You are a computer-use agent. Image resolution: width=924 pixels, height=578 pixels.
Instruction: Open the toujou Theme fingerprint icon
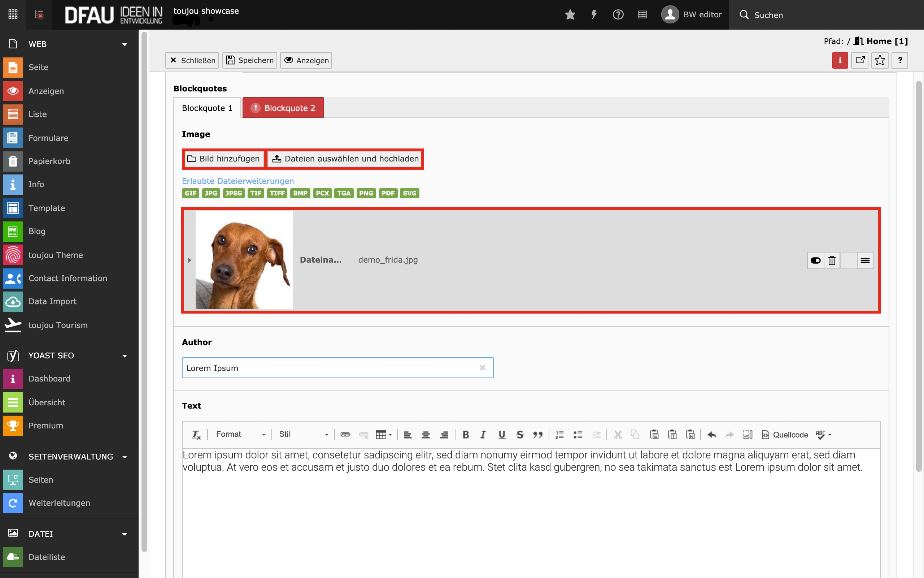13,255
